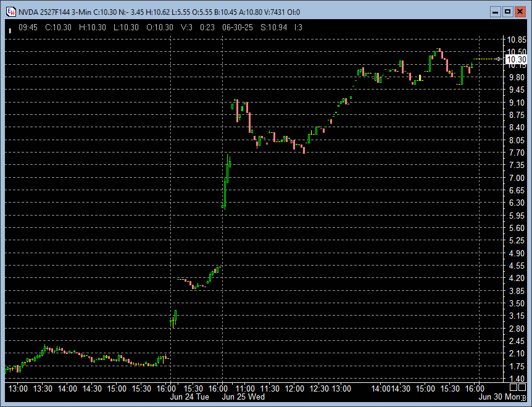
Task: Click the 1.75 price axis label
Action: point(517,366)
